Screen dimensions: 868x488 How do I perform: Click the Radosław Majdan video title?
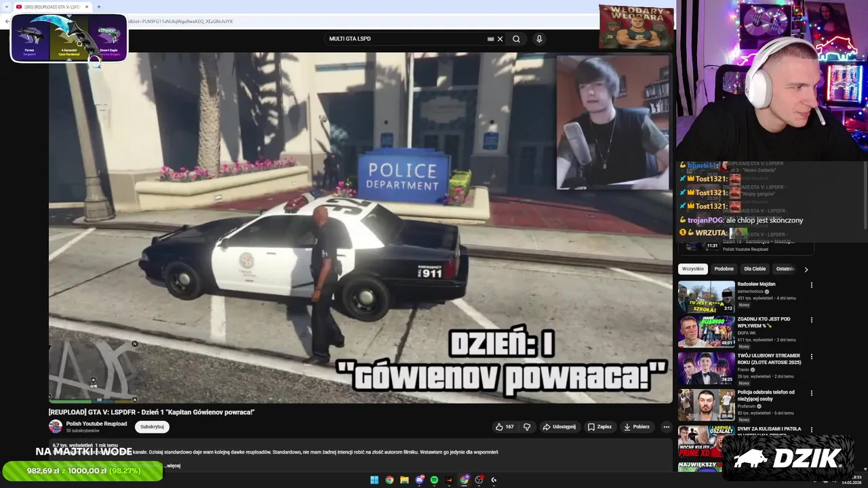tap(756, 284)
